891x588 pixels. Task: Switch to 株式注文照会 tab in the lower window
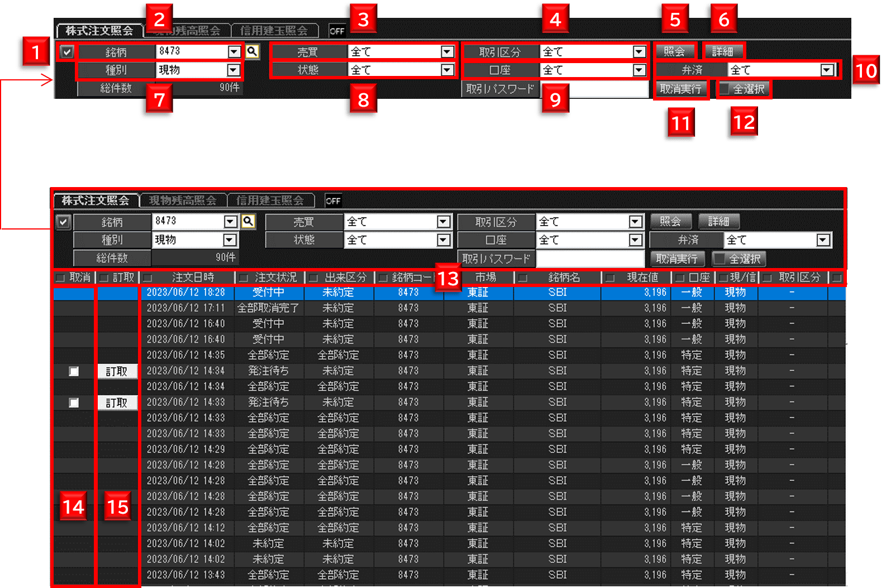click(x=96, y=200)
